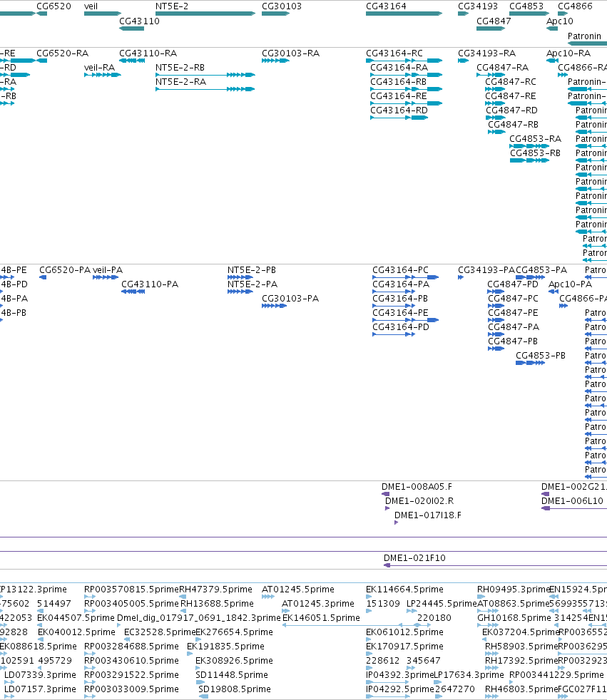Select clone DME1-008A05.F
The width and height of the screenshot is (607, 700).
417,487
